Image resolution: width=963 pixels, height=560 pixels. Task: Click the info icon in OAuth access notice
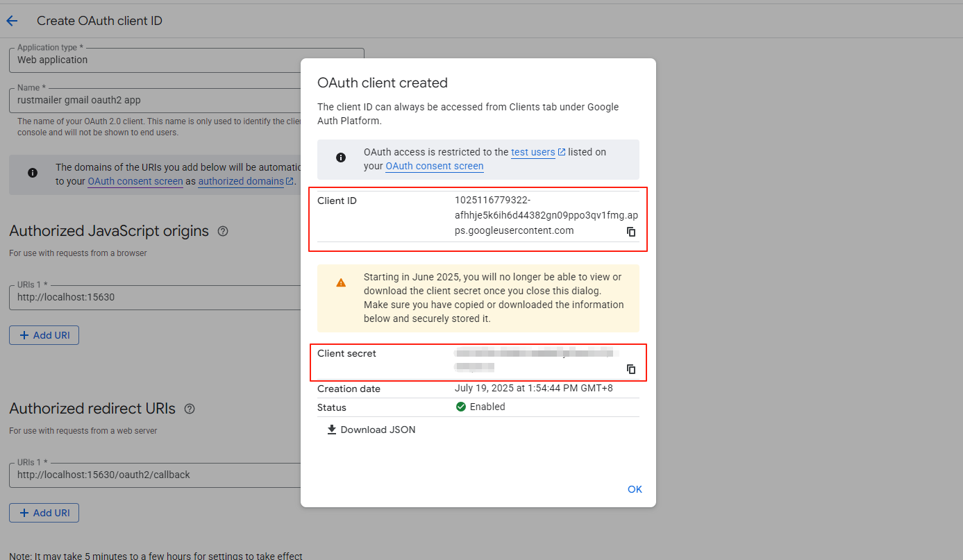[x=341, y=158]
